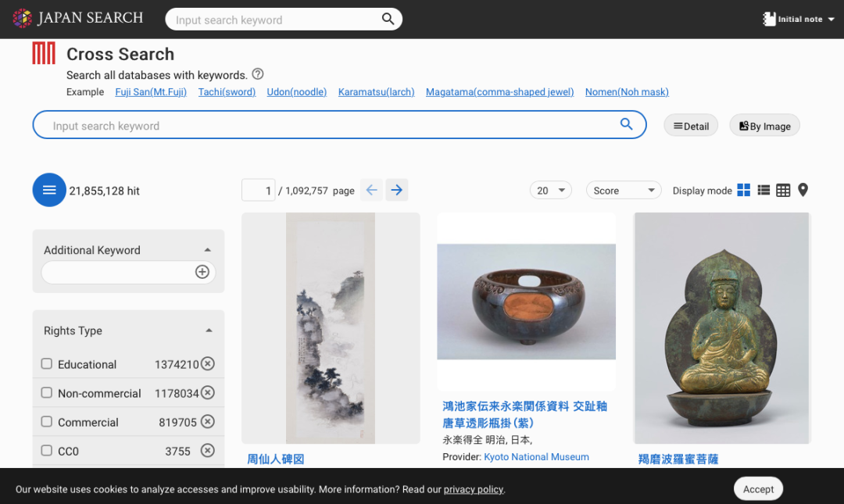844x504 pixels.
Task: Click the Karamatsu(larch) example link
Action: click(x=376, y=92)
